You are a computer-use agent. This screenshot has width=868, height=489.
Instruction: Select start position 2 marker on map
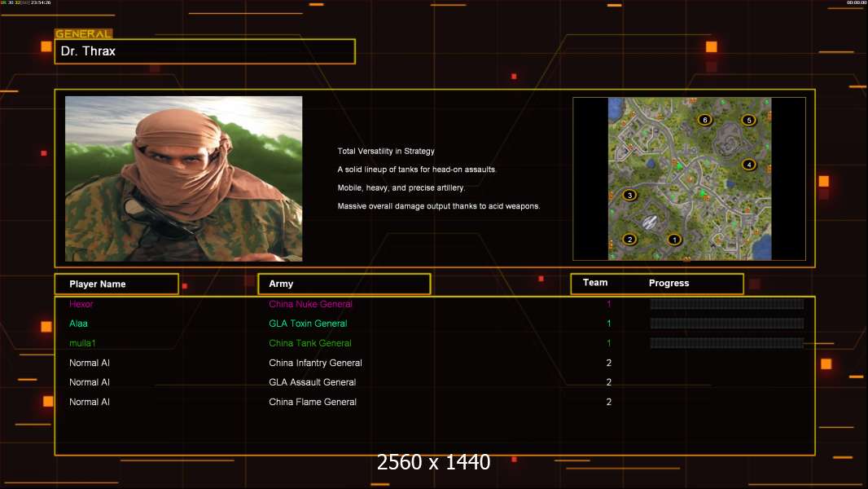tap(629, 239)
